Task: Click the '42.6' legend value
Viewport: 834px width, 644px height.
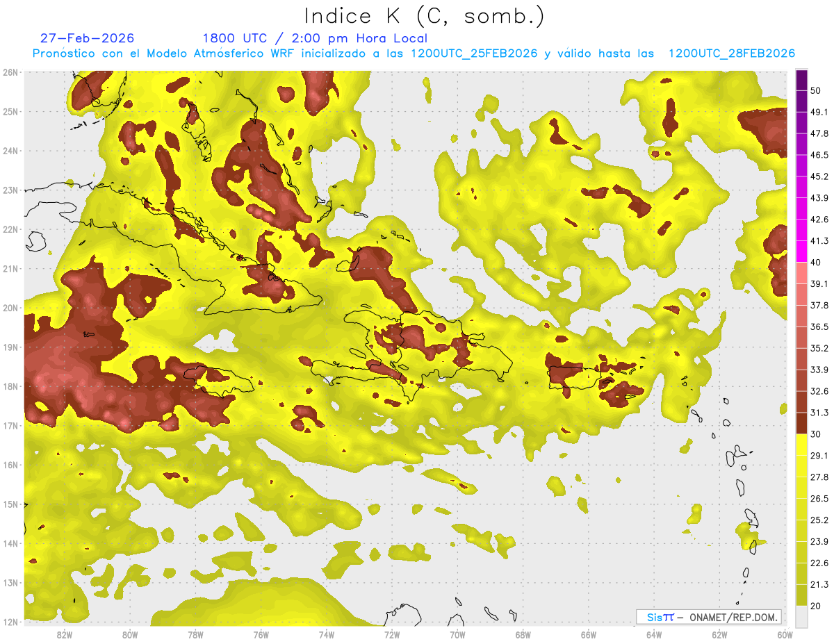Action: 819,220
